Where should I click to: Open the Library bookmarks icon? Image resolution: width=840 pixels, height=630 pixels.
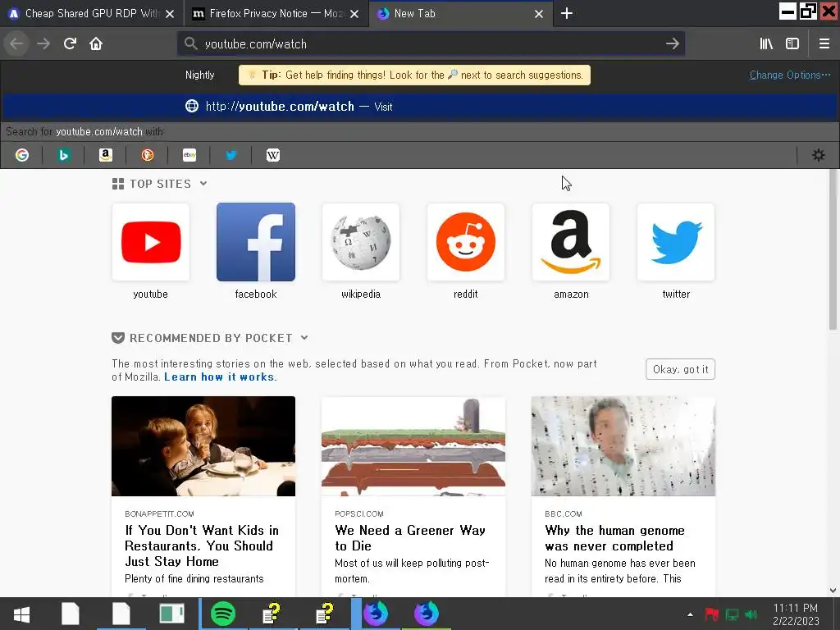click(766, 44)
